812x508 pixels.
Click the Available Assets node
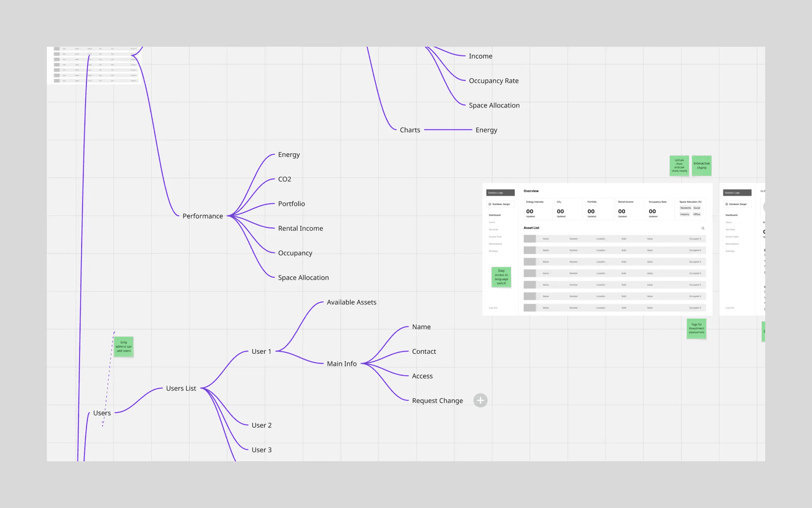351,302
